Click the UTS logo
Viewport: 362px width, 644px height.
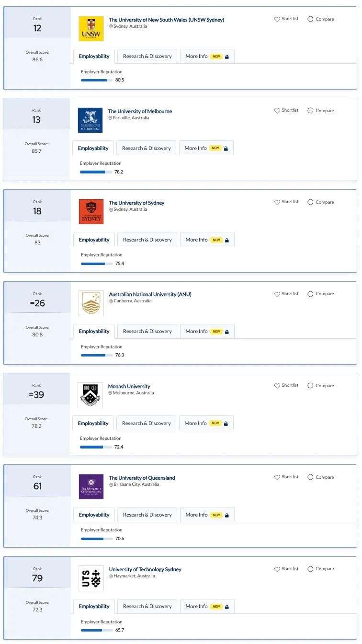(91, 578)
